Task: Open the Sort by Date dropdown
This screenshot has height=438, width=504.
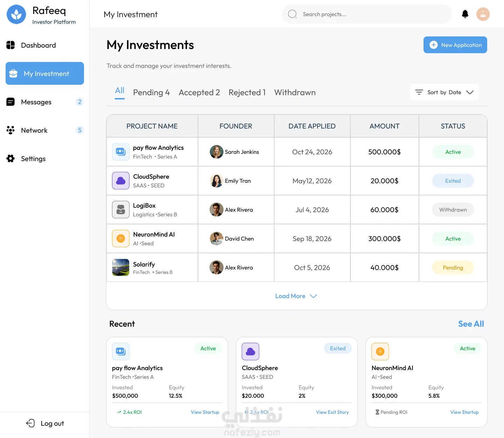Action: click(x=444, y=92)
